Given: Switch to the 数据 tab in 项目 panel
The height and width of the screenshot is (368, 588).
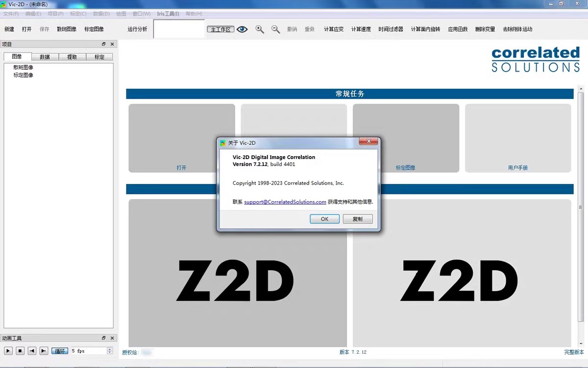Looking at the screenshot, I should (x=45, y=57).
